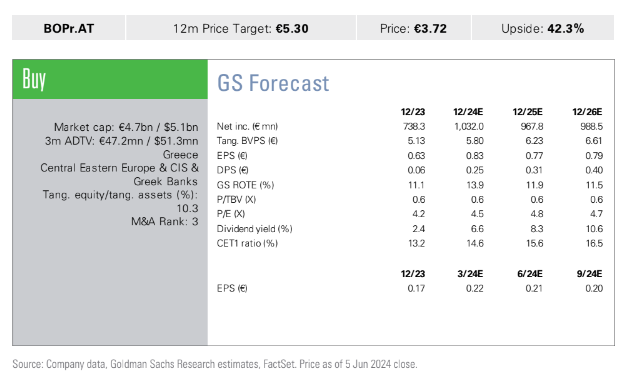The width and height of the screenshot is (631, 373).
Task: Click the Price €3.72 header cell
Action: [413, 28]
